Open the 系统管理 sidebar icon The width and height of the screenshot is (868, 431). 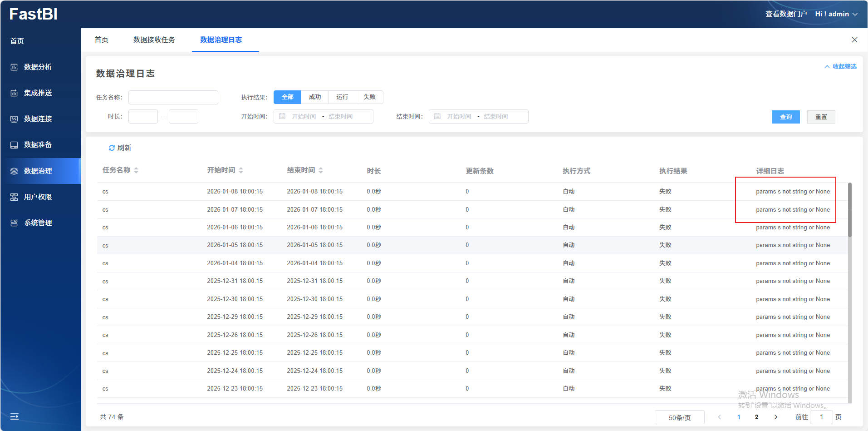(14, 223)
